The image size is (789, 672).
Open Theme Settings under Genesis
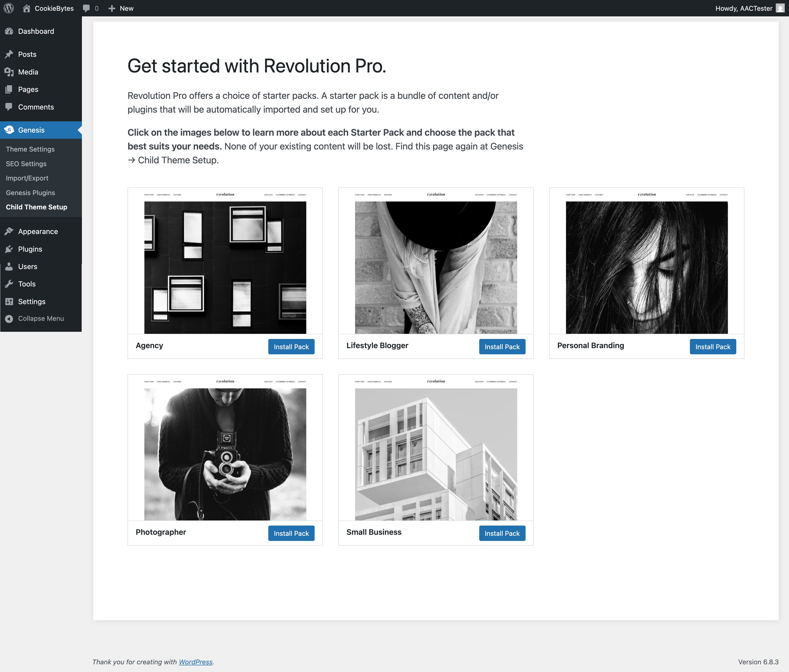(x=30, y=149)
